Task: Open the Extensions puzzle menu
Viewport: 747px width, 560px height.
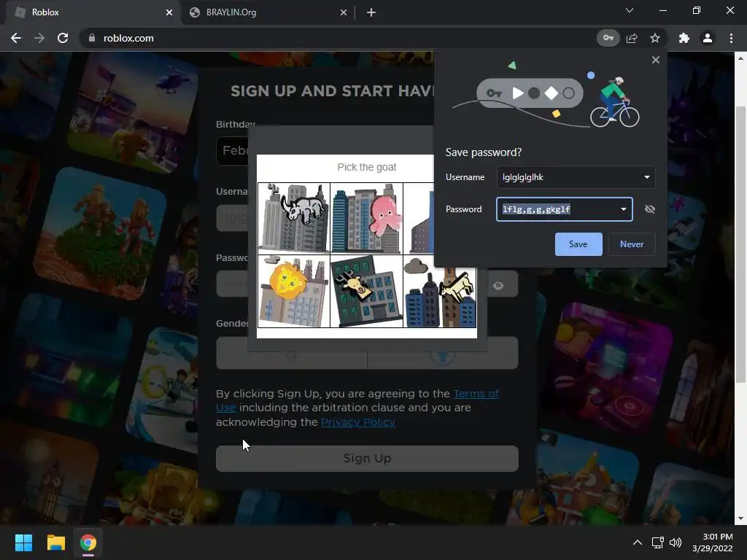Action: click(684, 38)
